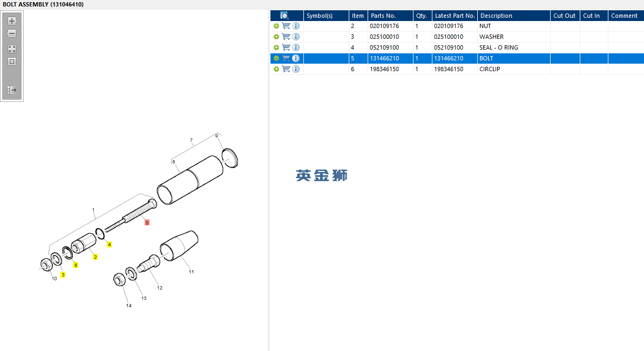Sort by the Description column header
Image resolution: width=644 pixels, height=351 pixels.
[x=514, y=16]
